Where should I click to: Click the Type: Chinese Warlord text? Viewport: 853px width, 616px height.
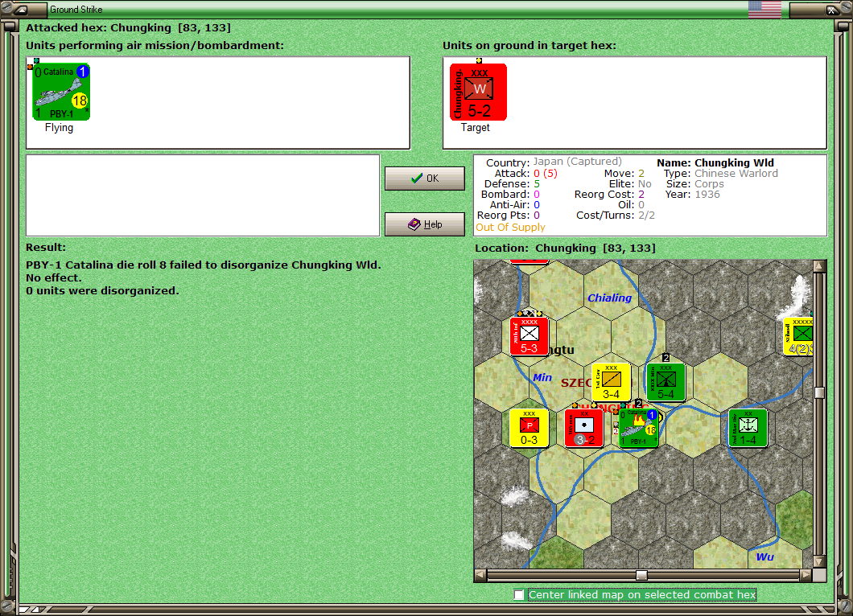coord(720,174)
